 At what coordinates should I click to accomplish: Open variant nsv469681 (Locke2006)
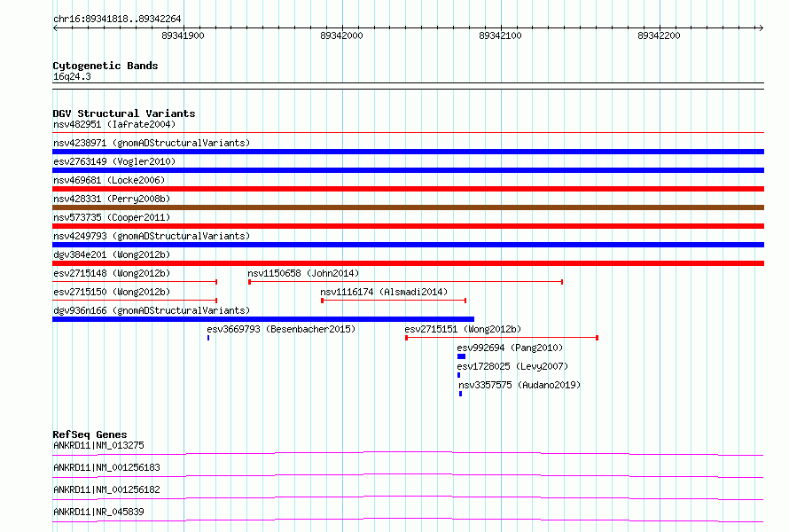click(109, 180)
